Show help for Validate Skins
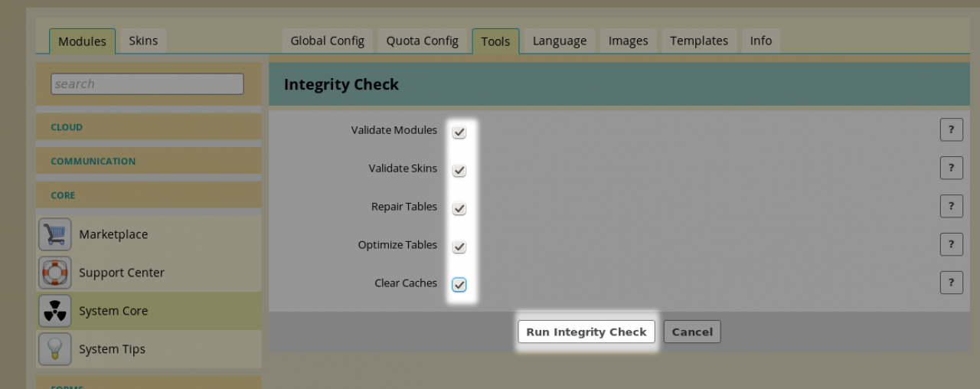Image resolution: width=980 pixels, height=389 pixels. point(951,168)
